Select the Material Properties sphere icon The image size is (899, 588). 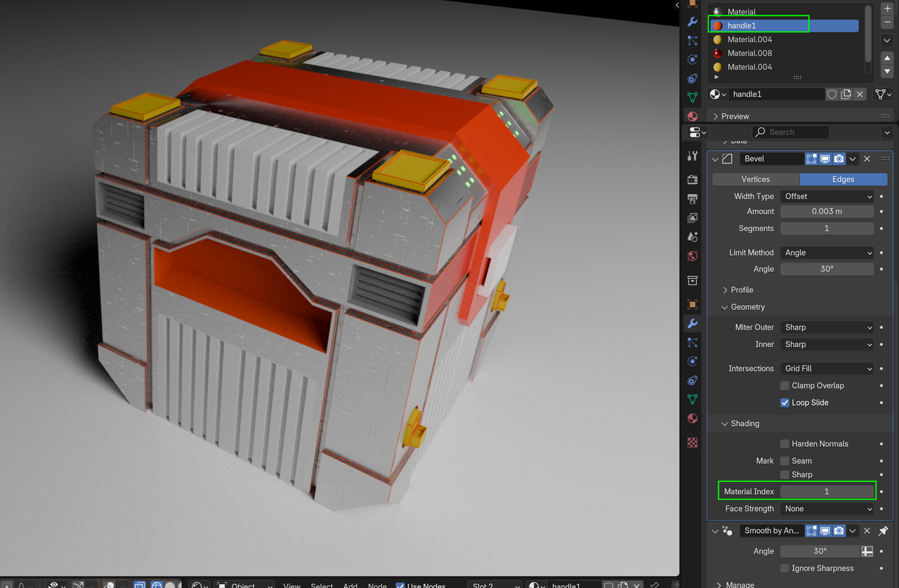(x=692, y=418)
